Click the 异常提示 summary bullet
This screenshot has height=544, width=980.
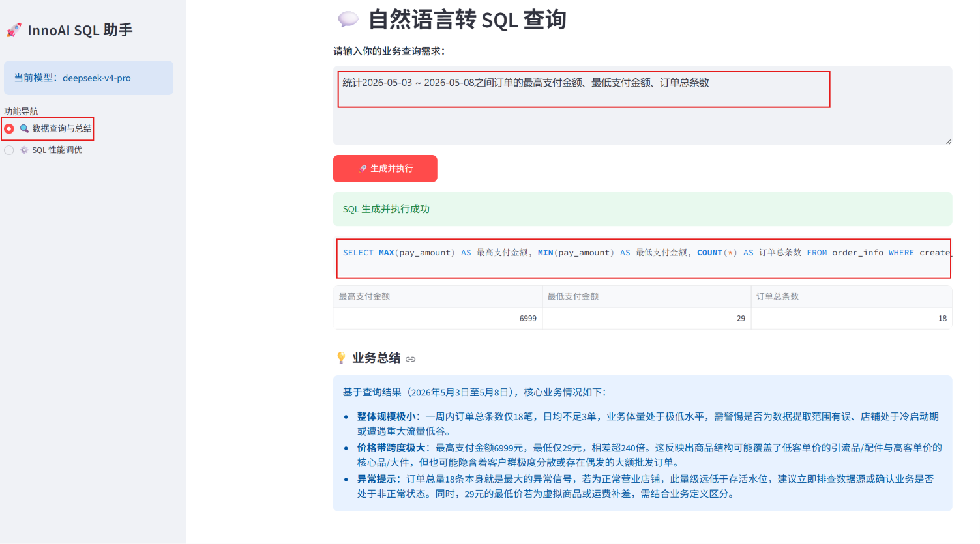pyautogui.click(x=646, y=486)
